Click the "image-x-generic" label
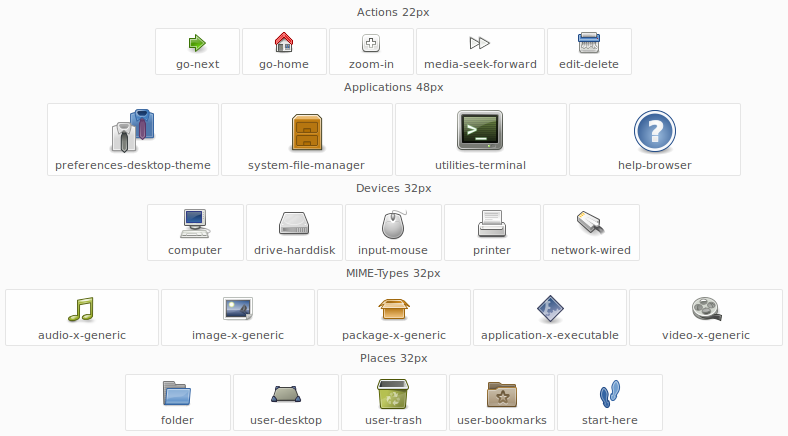The height and width of the screenshot is (436, 788). tap(238, 335)
